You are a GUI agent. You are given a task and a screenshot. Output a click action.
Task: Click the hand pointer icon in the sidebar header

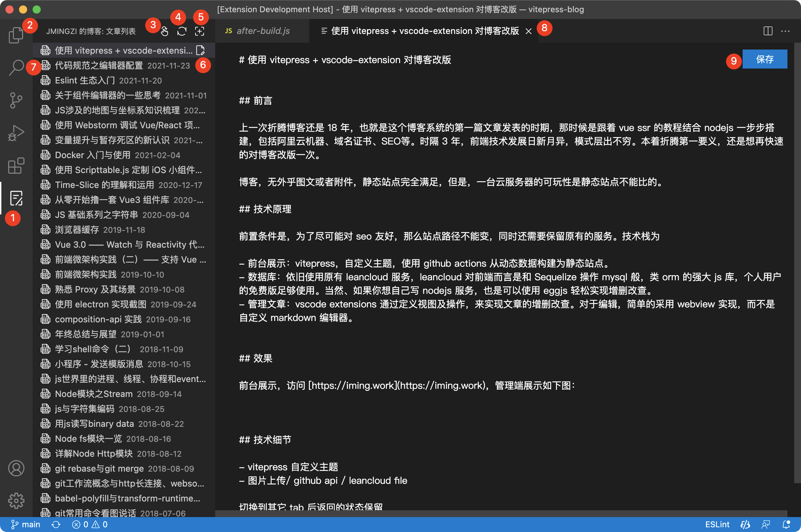[165, 31]
